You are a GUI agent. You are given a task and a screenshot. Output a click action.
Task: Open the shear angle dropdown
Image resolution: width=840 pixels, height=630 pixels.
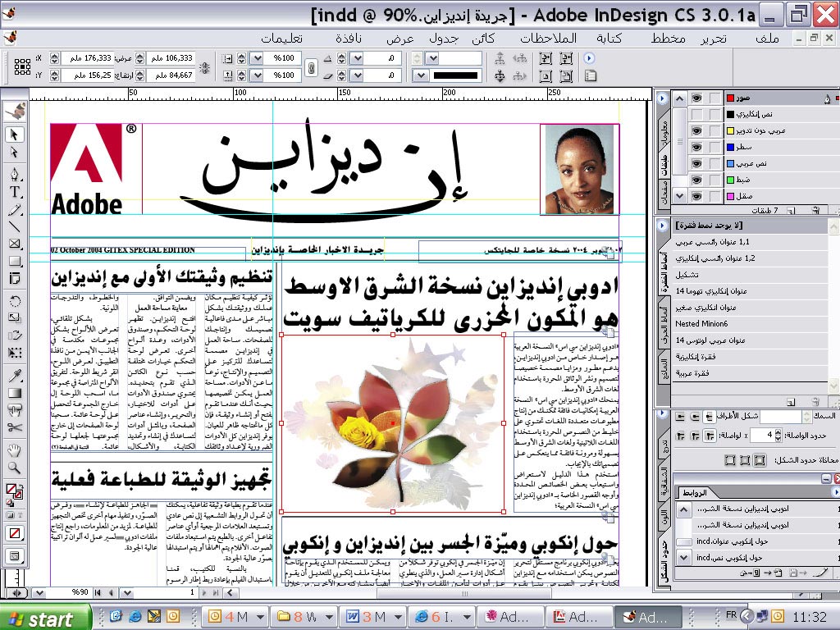(x=357, y=75)
